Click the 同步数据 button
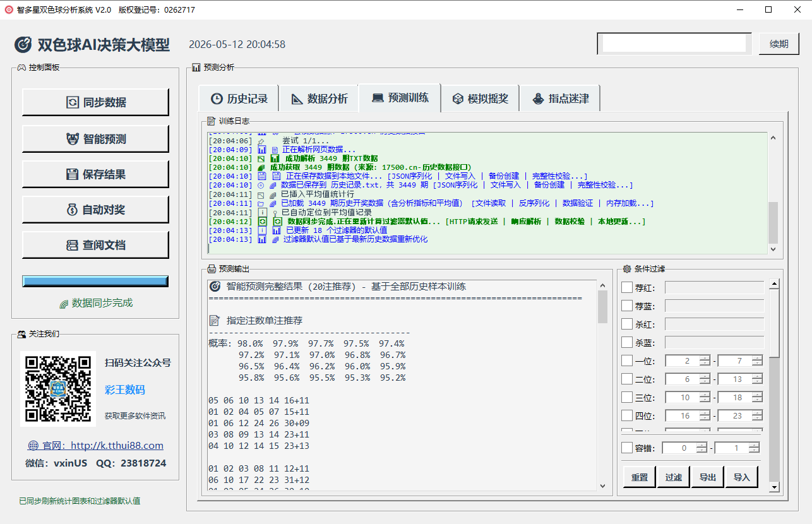The width and height of the screenshot is (812, 524). click(95, 102)
